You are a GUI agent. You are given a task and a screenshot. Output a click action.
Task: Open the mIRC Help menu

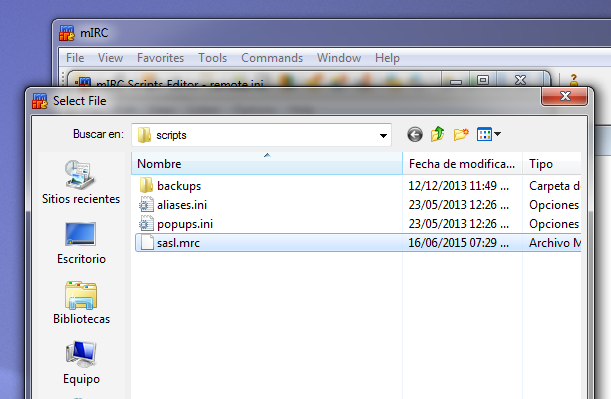[387, 58]
